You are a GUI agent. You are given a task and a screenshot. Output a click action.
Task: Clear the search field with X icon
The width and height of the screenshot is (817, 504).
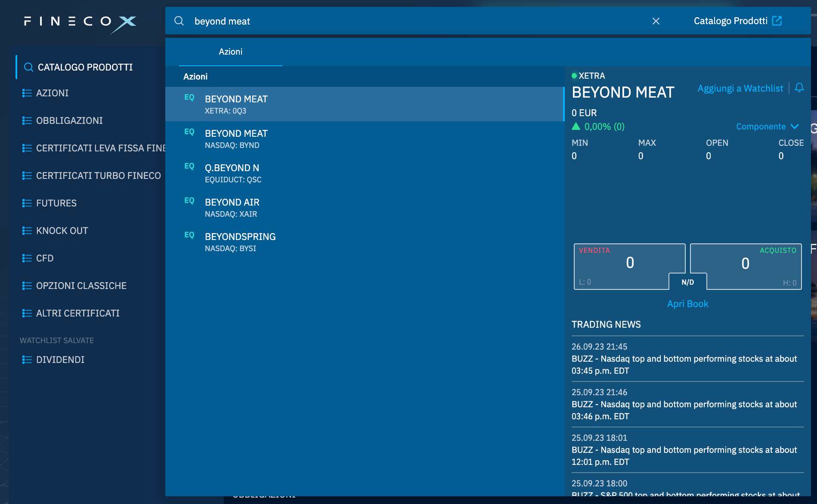(x=656, y=21)
